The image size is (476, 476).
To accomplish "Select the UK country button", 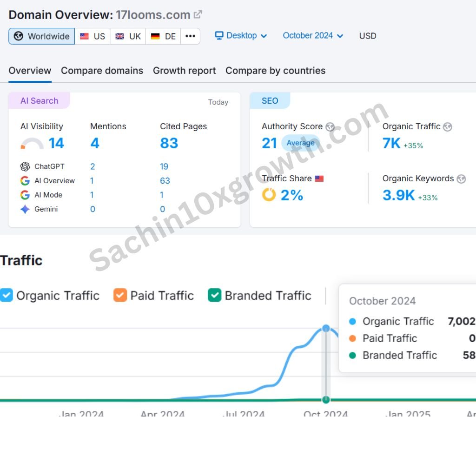I will click(x=128, y=36).
